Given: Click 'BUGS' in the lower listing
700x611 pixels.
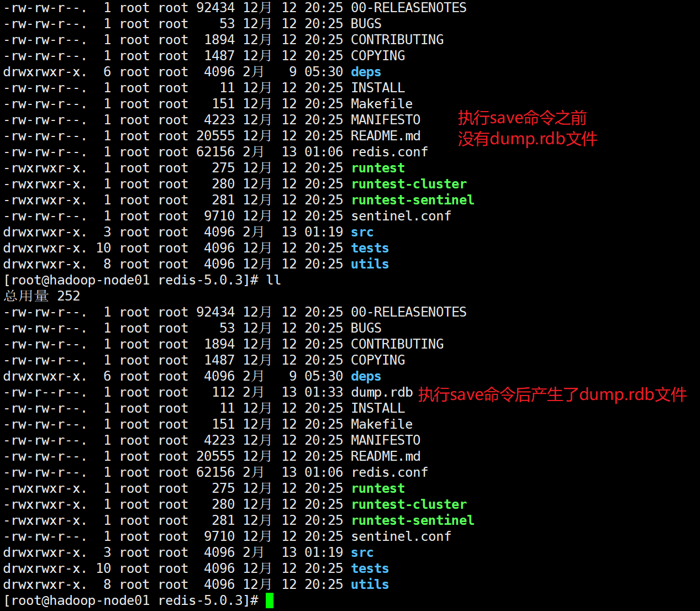Looking at the screenshot, I should click(x=366, y=328).
